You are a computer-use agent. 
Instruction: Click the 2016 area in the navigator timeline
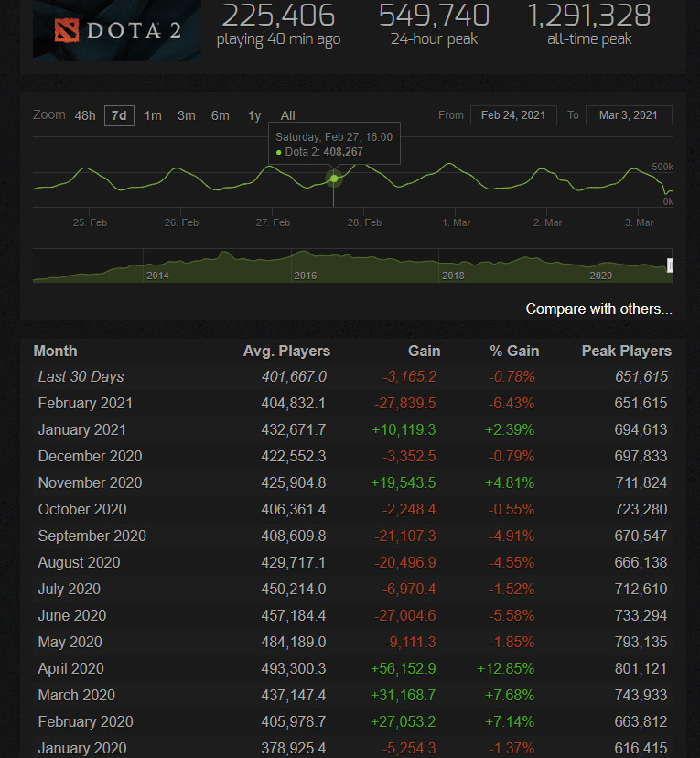[306, 276]
